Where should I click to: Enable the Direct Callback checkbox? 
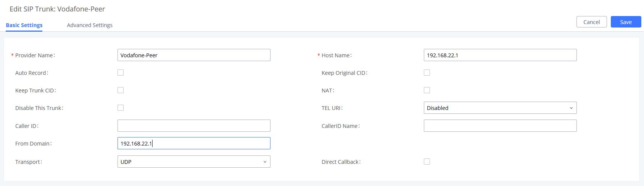tap(427, 162)
